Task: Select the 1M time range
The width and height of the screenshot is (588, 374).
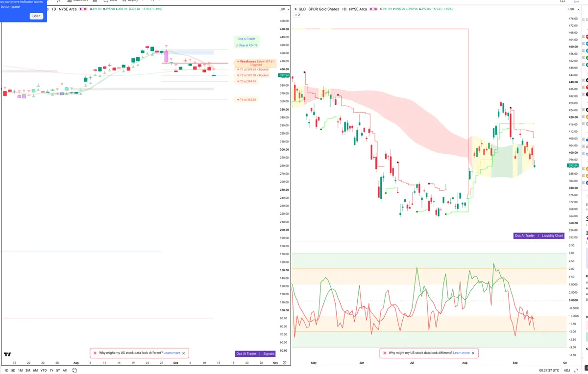Action: tap(21, 371)
